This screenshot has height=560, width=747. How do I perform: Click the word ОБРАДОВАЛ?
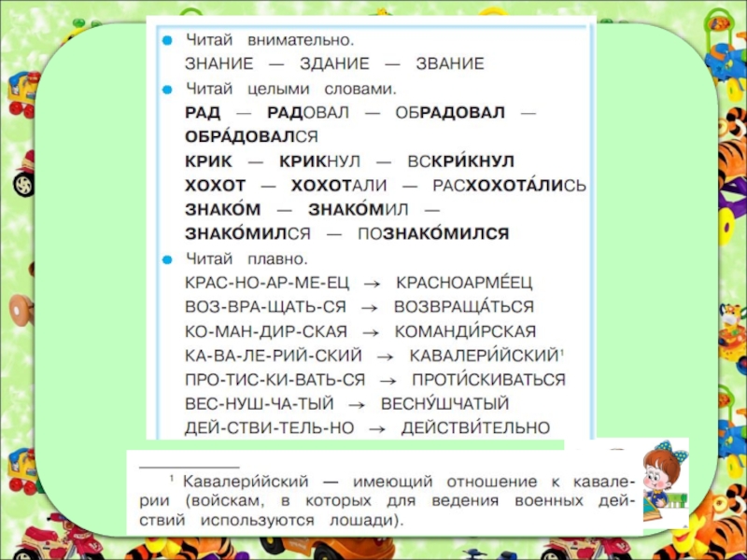tap(450, 113)
